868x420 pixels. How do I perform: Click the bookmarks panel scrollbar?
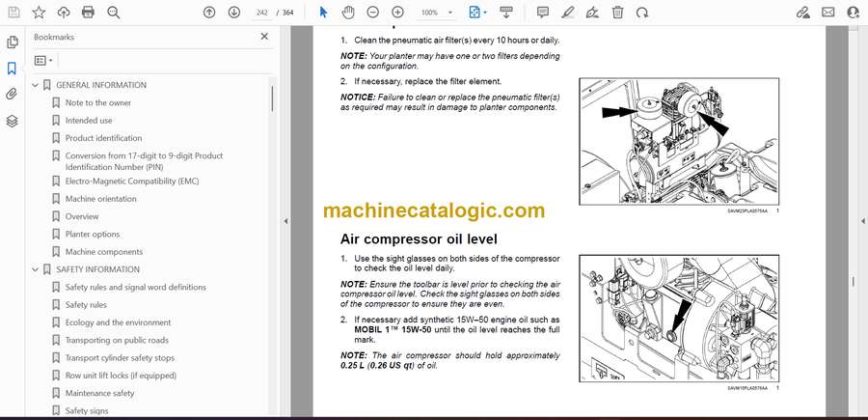tap(272, 98)
